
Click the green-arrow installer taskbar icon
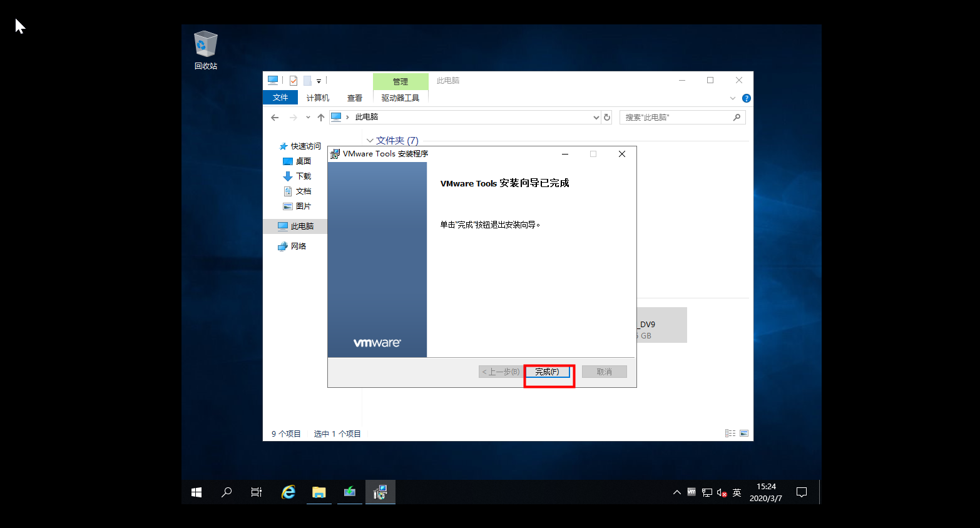[350, 492]
